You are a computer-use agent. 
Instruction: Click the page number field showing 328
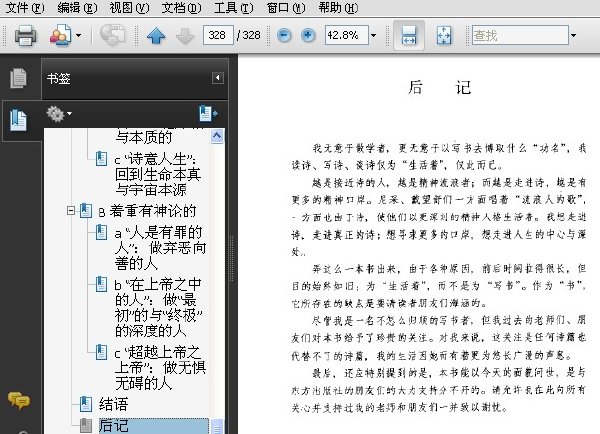(x=218, y=35)
